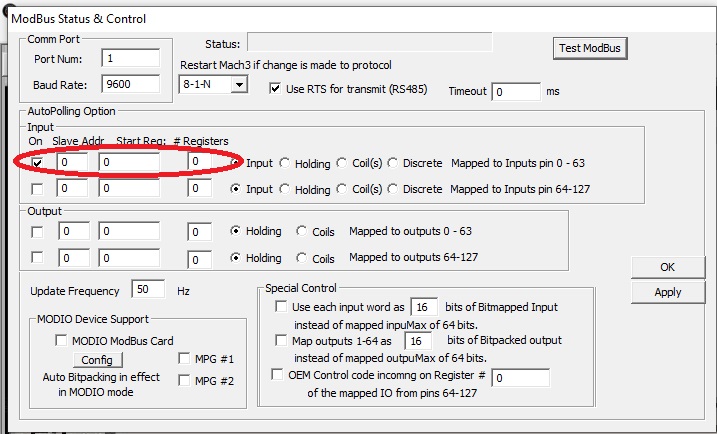Image resolution: width=717 pixels, height=434 pixels.
Task: Enable MODIO ModBus Card checkbox
Action: coord(61,340)
